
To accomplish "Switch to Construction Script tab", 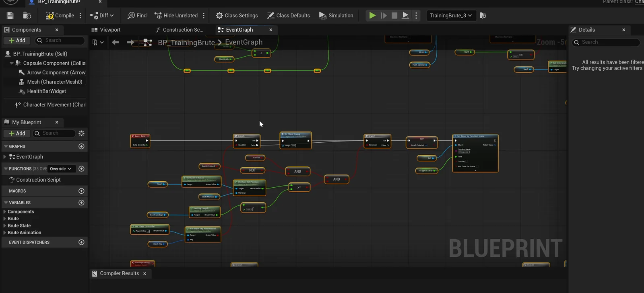I will 179,30.
